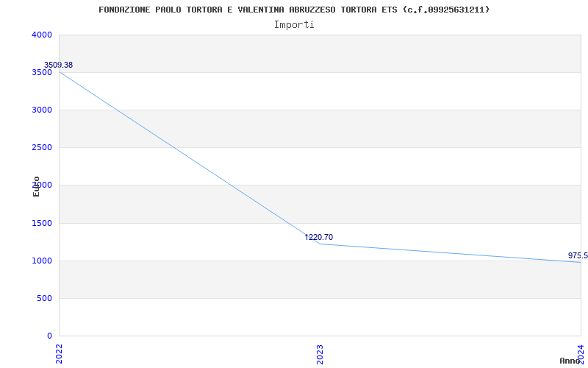
Task: Click the 4000 y-axis tick label
Action: click(x=42, y=35)
